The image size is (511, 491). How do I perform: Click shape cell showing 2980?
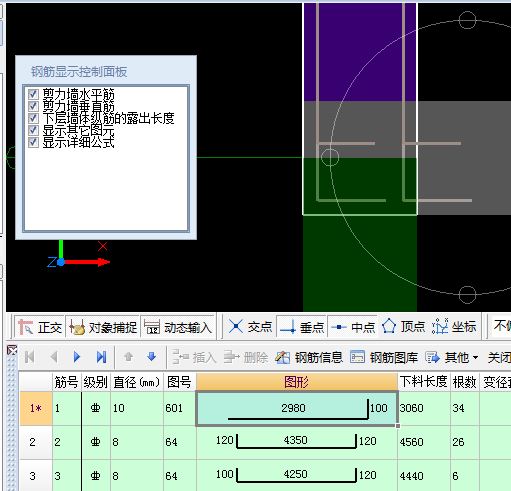coord(297,409)
